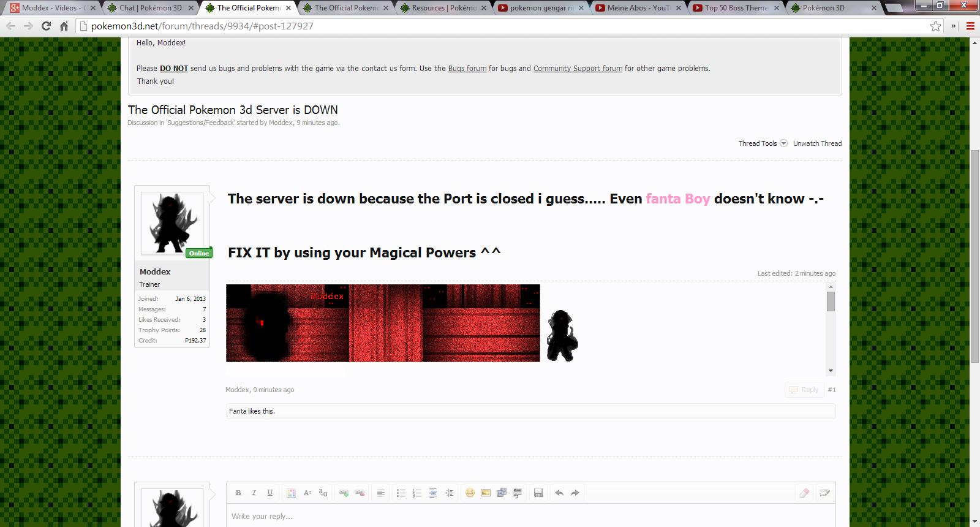Open the Bugs forum link
Image resolution: width=980 pixels, height=527 pixels.
coord(467,69)
